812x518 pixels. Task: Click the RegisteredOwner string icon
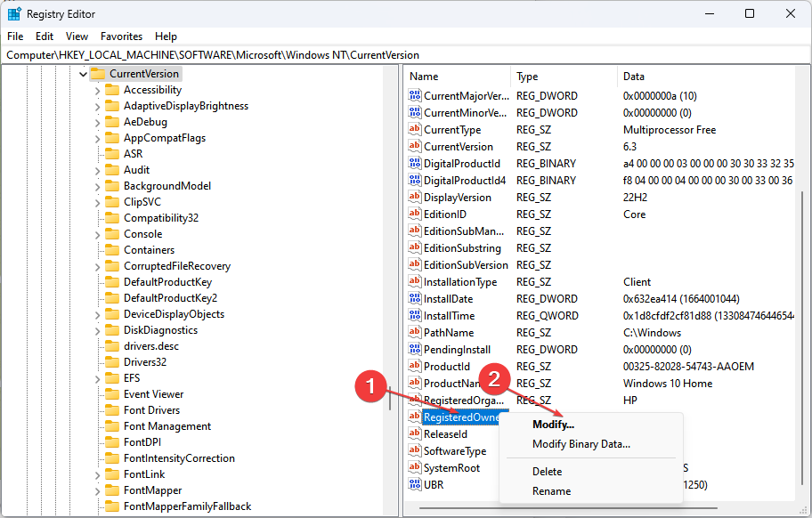click(414, 417)
